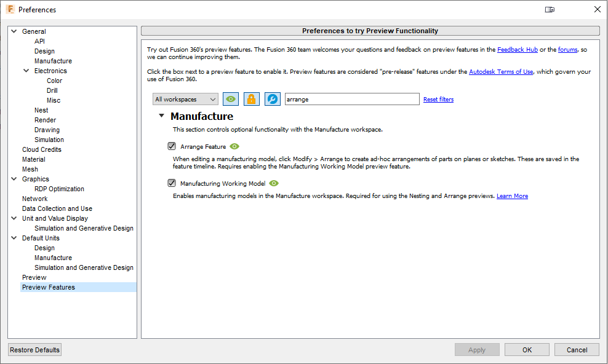Image resolution: width=608 pixels, height=364 pixels.
Task: Confirm with the OK button
Action: [527, 350]
